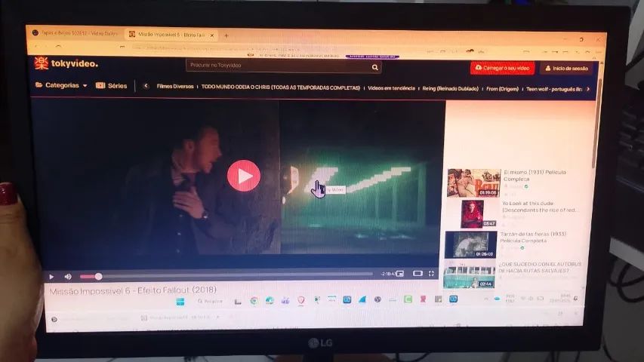Image resolution: width=644 pixels, height=362 pixels.
Task: Open the 'Filmes Diversos' link
Action: coord(175,86)
